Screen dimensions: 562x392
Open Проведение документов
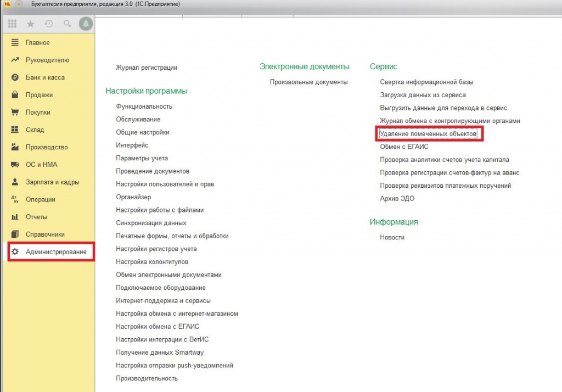click(x=153, y=171)
